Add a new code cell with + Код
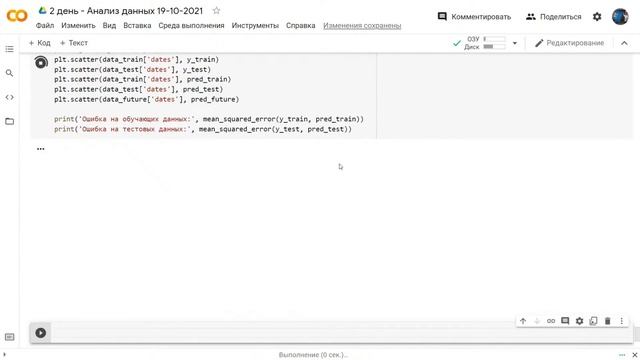640x360 pixels. [x=39, y=43]
